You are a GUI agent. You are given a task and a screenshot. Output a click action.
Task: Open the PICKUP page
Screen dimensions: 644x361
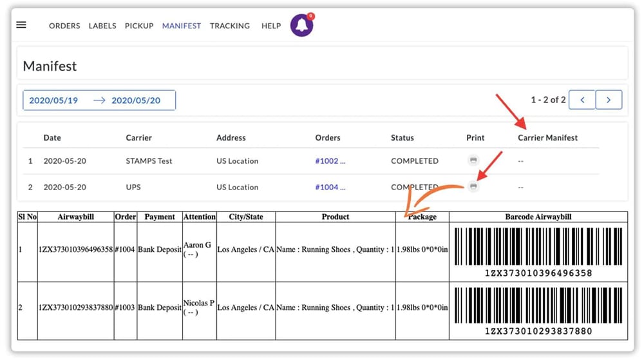point(139,26)
